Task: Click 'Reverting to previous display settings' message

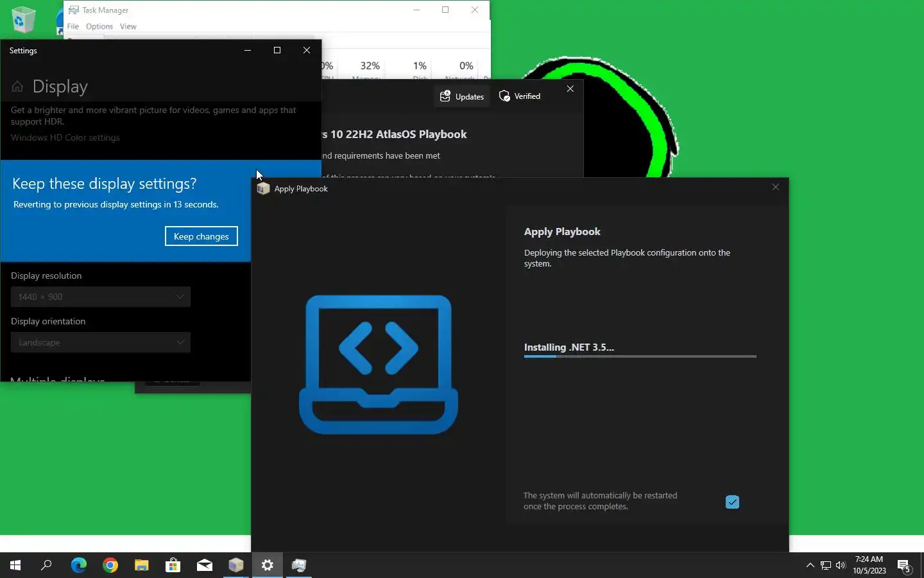Action: (116, 204)
